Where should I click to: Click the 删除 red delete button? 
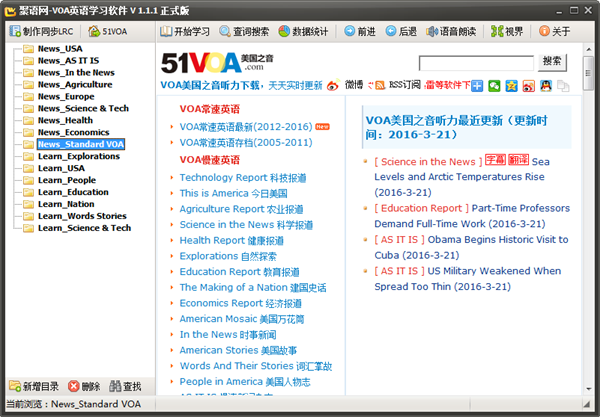(x=84, y=386)
